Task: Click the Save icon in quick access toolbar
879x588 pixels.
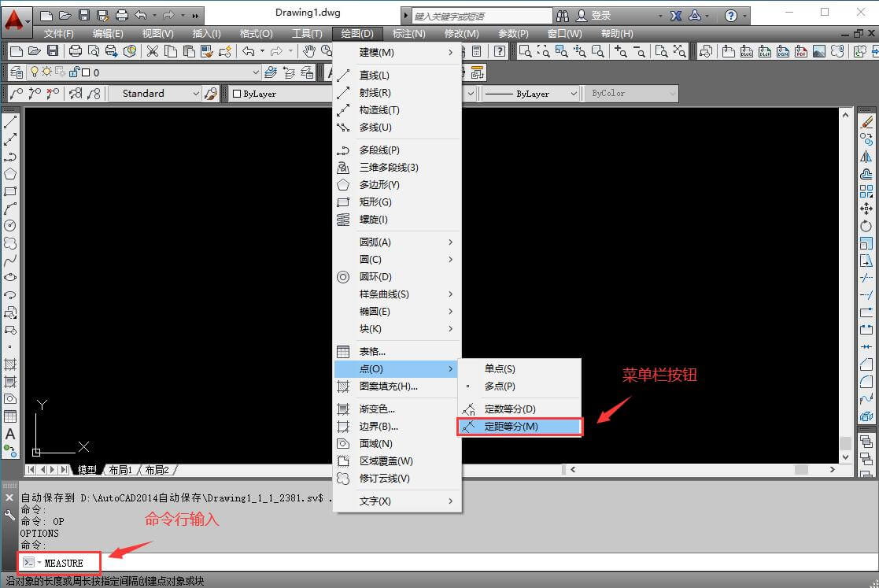Action: pos(84,15)
